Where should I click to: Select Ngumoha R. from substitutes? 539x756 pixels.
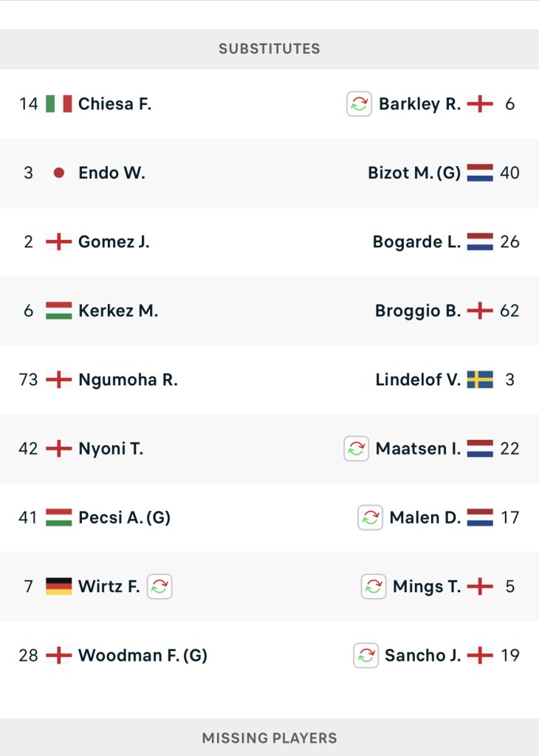point(128,380)
